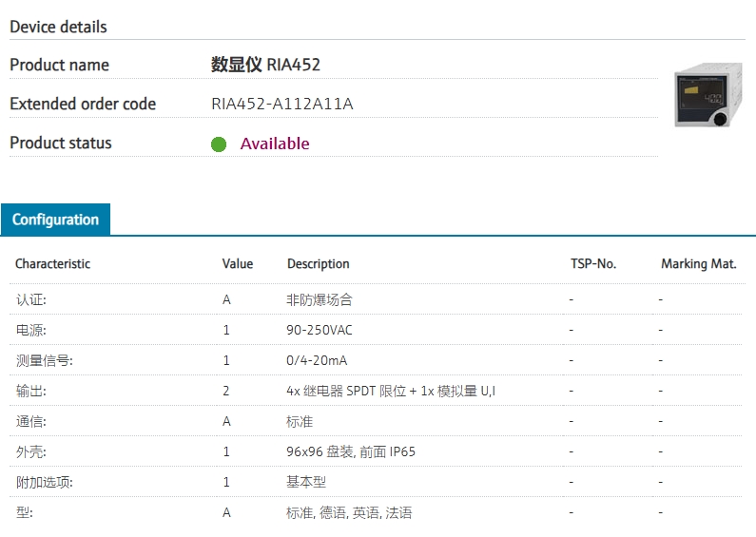Click the 0/4-20mA measurement signal description
The height and width of the screenshot is (537, 756).
[318, 360]
